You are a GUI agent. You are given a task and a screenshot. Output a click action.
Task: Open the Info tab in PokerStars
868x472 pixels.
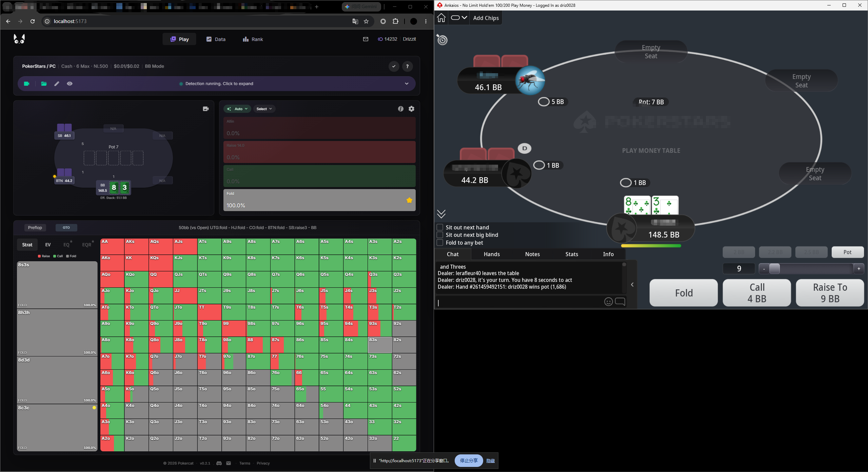608,254
